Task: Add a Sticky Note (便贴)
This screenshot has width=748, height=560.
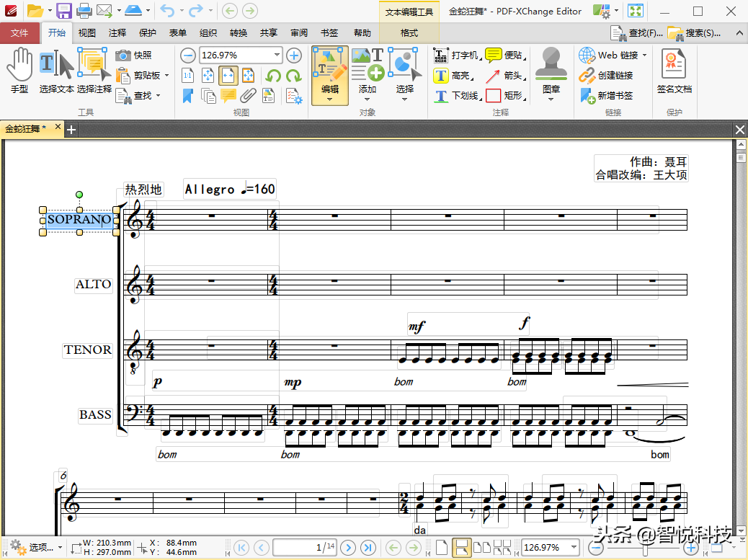Action: pos(504,55)
